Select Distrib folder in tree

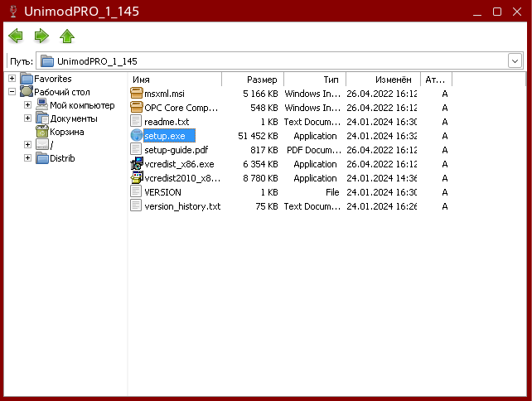point(62,158)
